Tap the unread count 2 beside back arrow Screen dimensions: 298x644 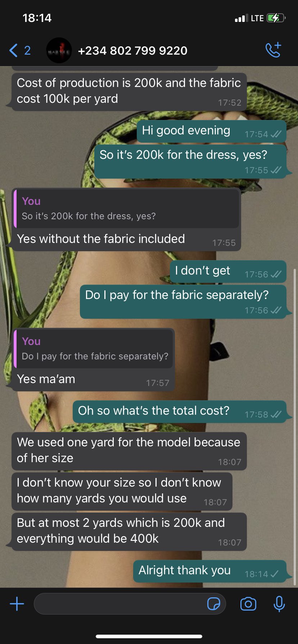[x=27, y=51]
